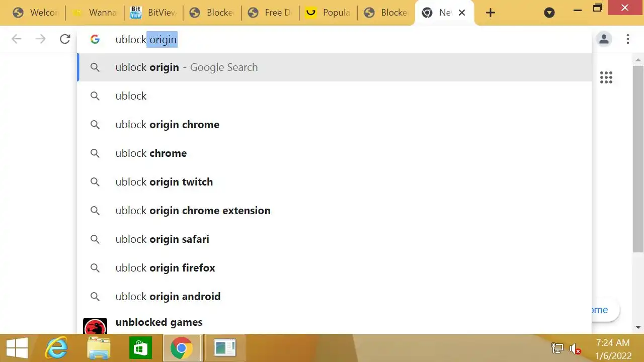This screenshot has width=644, height=362.
Task: Open Chrome's three-dot menu
Action: click(x=628, y=39)
